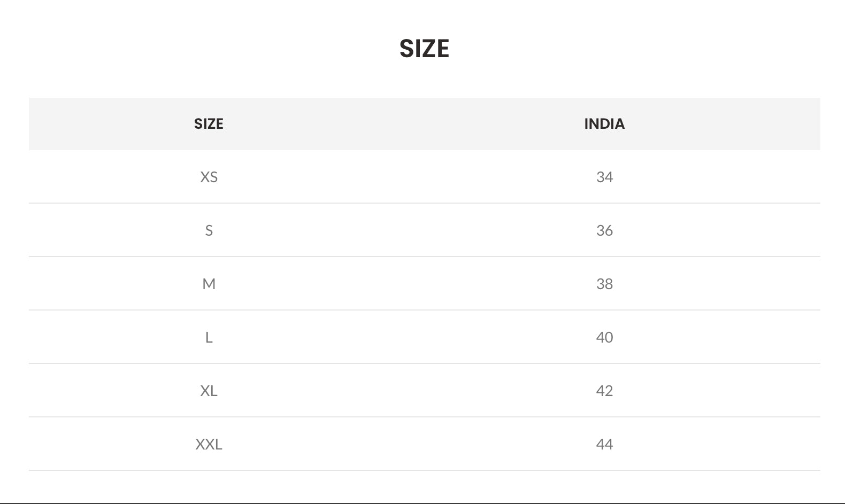Select the L size cell
The width and height of the screenshot is (845, 504).
click(209, 337)
